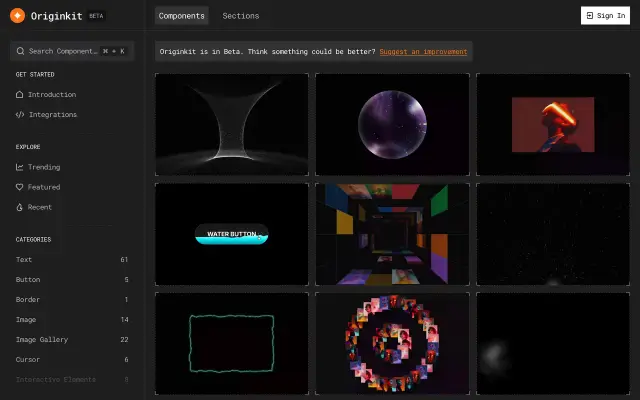Click the EXPLORE heading
Screen dimensions: 640x400
pos(28,147)
